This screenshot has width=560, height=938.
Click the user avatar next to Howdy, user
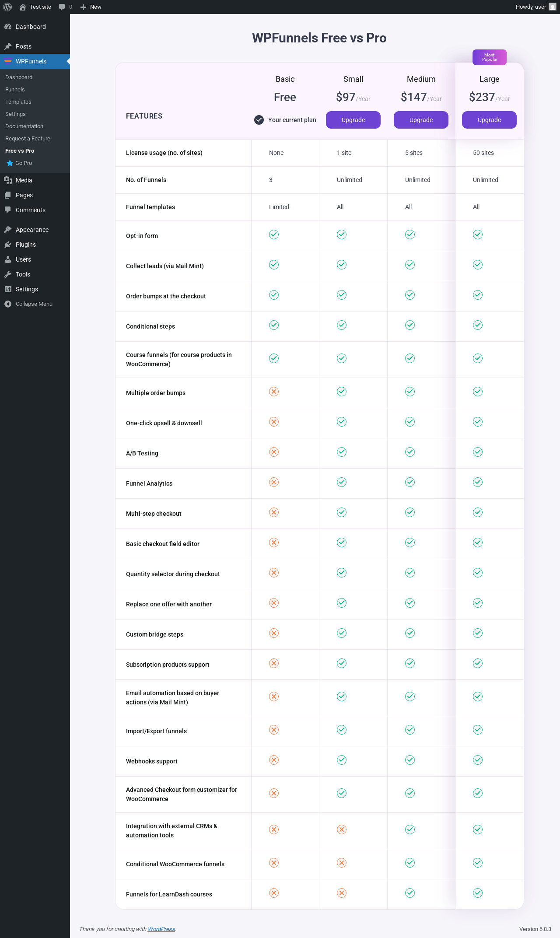pos(552,7)
